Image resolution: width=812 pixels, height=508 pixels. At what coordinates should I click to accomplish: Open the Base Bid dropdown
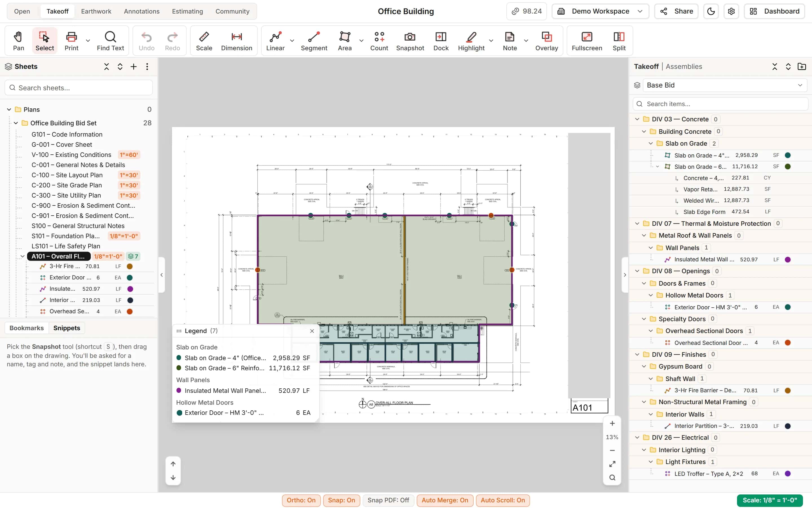click(x=725, y=85)
